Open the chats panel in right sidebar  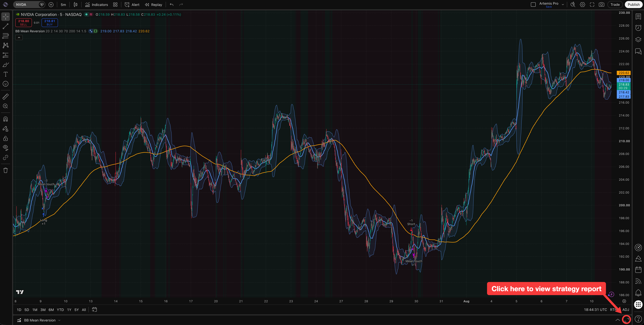638,51
